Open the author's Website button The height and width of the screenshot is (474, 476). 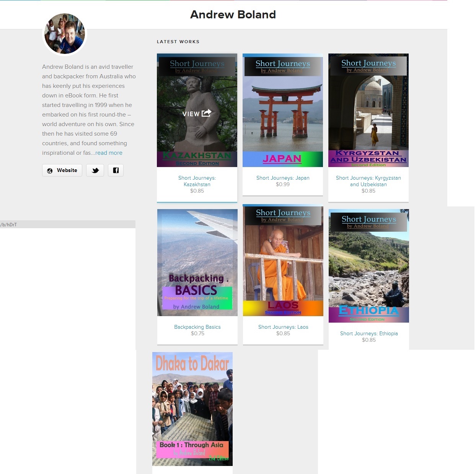[x=62, y=170]
